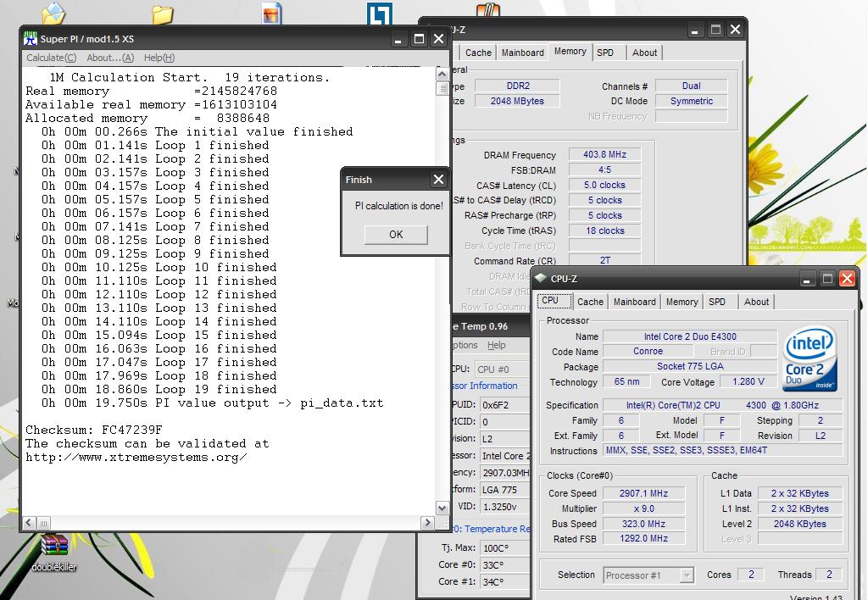
Task: Click OK in the Finish dialog
Action: pos(396,234)
